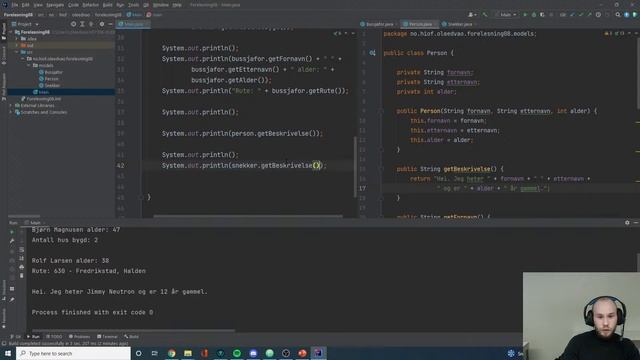The image size is (640, 360).
Task: Click the implemented-in gutter icon beside class Person
Action: (x=372, y=53)
